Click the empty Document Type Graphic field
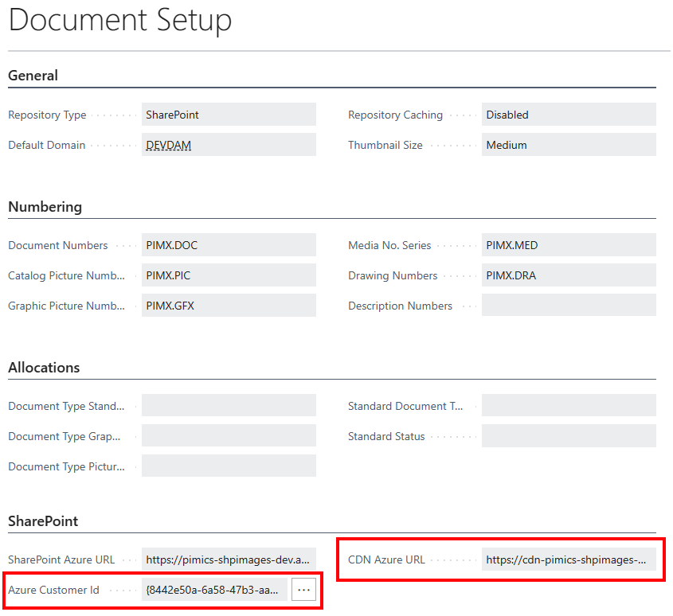 (x=229, y=436)
